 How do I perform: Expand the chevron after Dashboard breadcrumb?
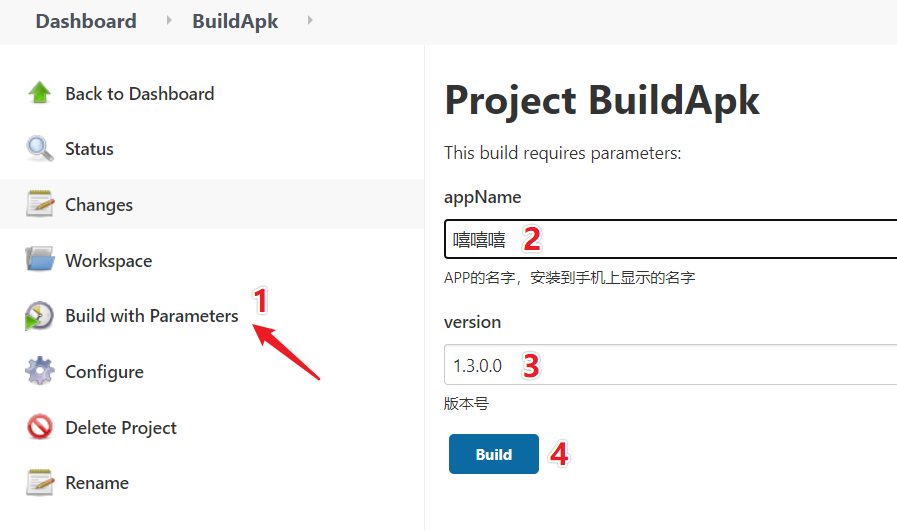pos(169,21)
